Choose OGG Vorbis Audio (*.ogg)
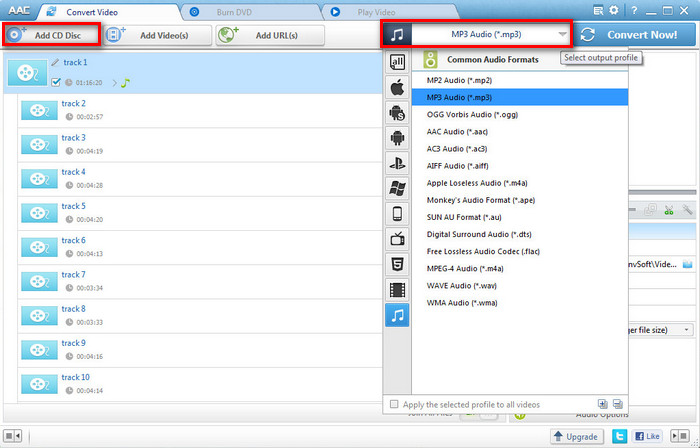Screen dimensions: 700x448 [x=520, y=115]
